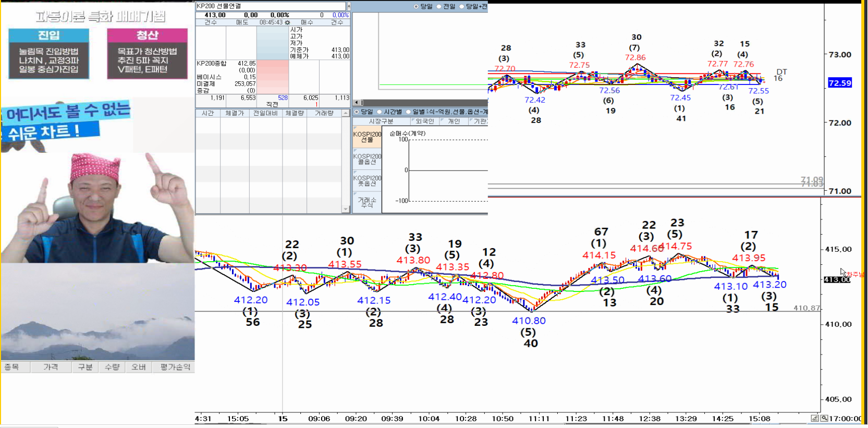
Task: Click the blue 진입 banner box
Action: click(x=48, y=54)
